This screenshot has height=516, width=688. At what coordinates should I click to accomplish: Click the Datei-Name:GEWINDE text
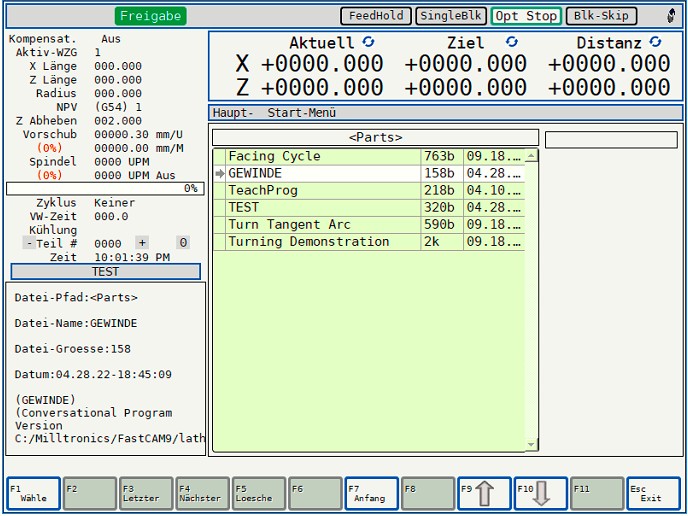pos(76,323)
